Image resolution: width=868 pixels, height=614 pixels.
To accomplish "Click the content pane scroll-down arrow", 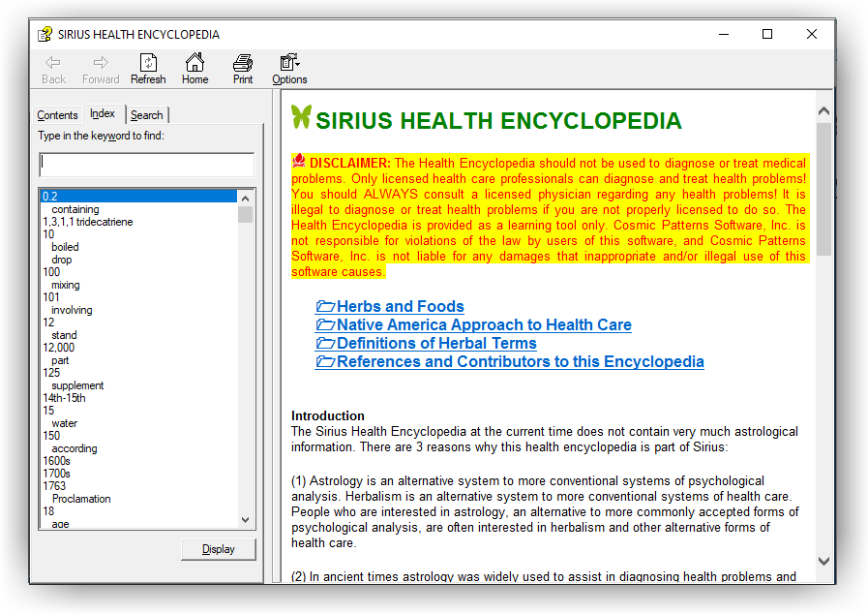I will click(823, 561).
